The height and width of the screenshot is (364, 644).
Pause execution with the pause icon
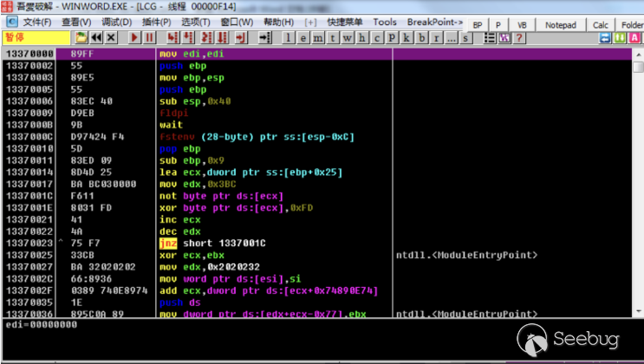[149, 38]
